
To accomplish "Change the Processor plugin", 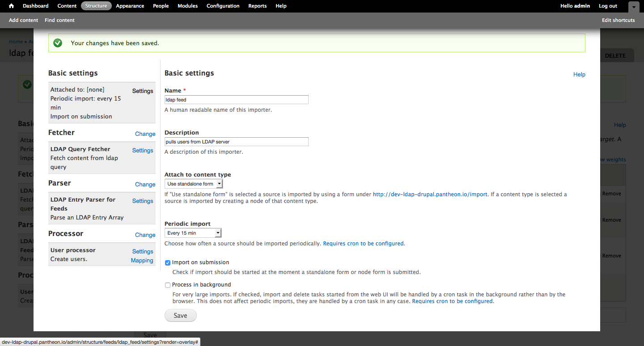I will 145,235.
